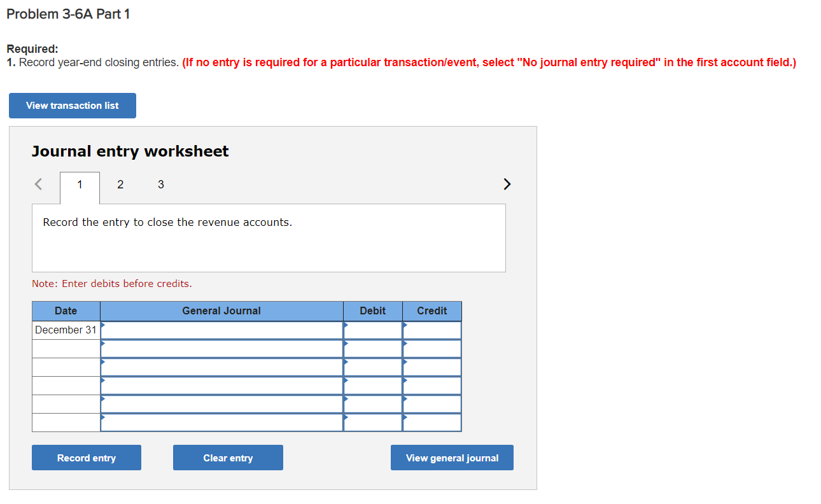Click the 'Note: Enter debits before credits' note
The width and height of the screenshot is (821, 504).
pyautogui.click(x=112, y=284)
